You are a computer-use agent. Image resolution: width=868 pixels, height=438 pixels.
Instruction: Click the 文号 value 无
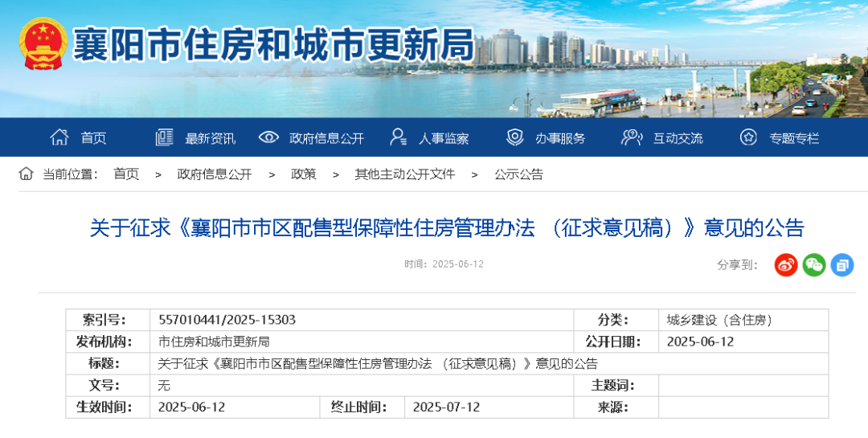point(164,386)
